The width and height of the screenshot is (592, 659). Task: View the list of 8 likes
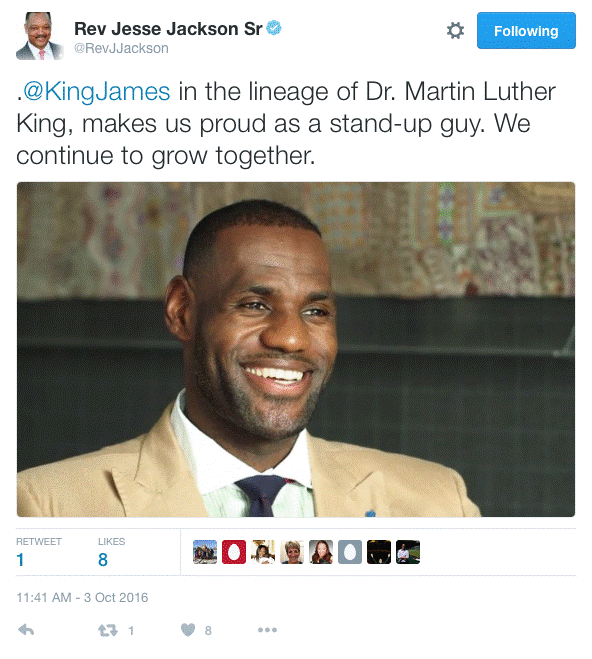point(111,552)
